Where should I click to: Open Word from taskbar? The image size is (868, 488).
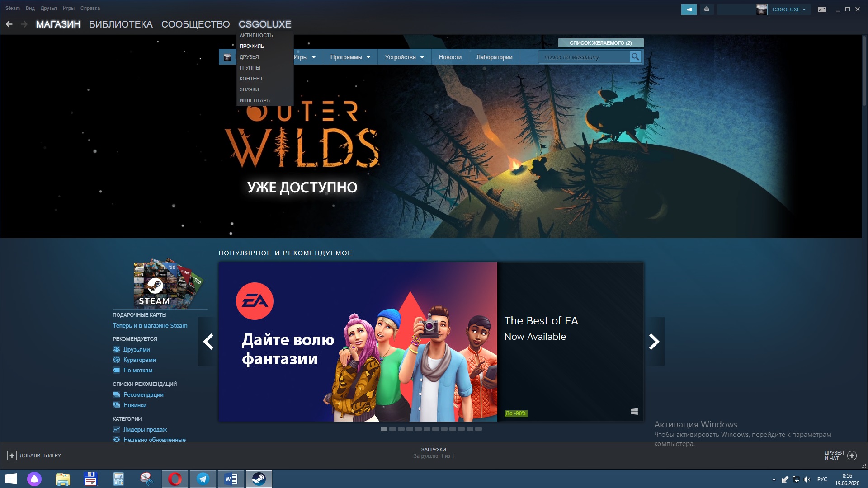point(231,479)
